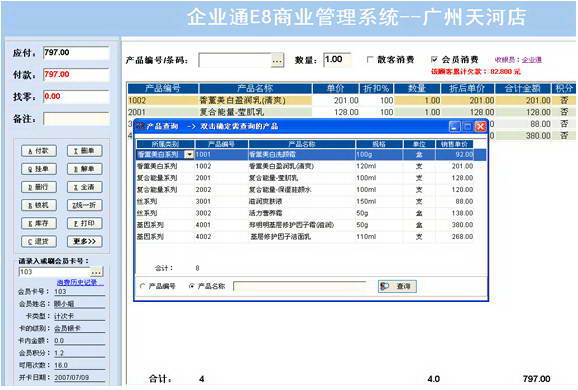
Task: Click the magnifier icon on the 查询 button
Action: pyautogui.click(x=385, y=286)
